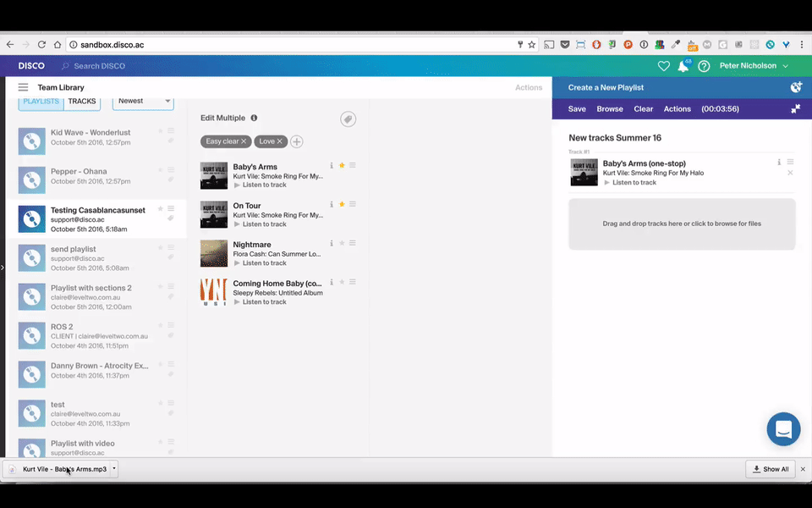812x508 pixels.
Task: Star the Nightmare track
Action: click(x=342, y=243)
